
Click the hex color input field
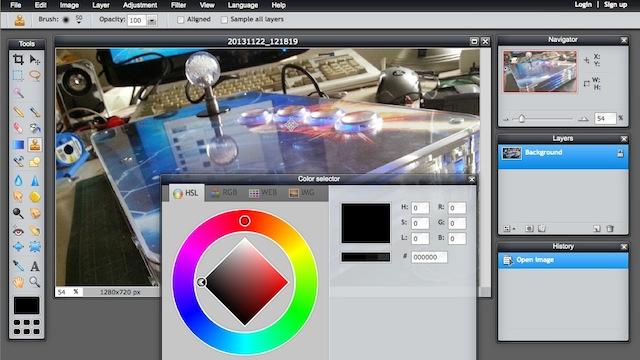point(429,257)
